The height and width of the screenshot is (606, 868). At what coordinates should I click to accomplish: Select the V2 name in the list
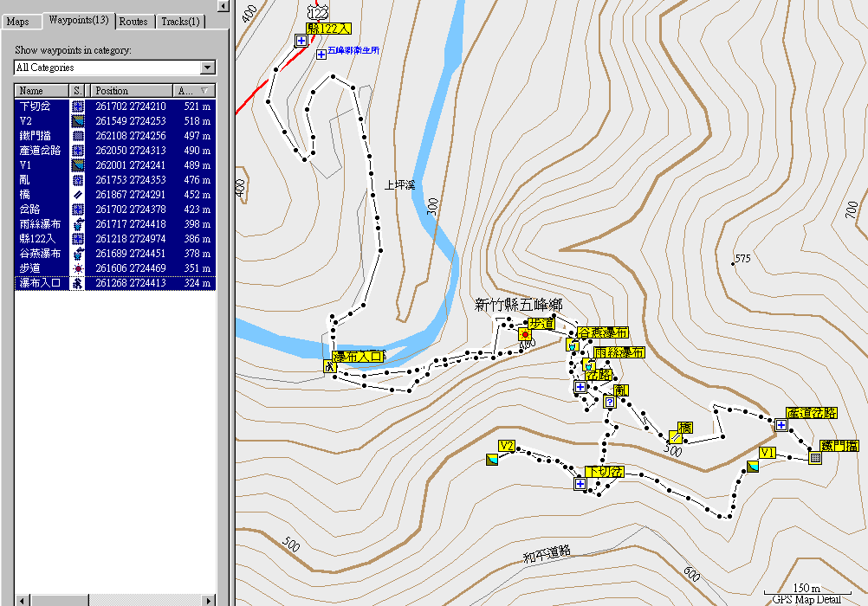tap(25, 121)
